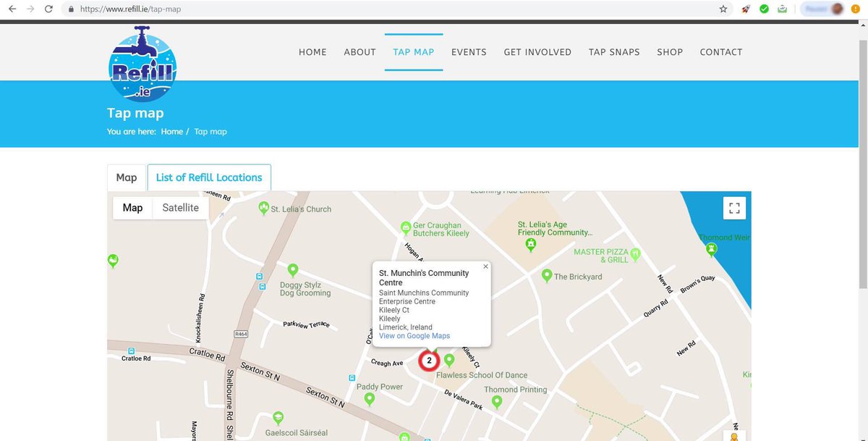Click the browser forward arrow
The image size is (868, 441).
click(x=30, y=9)
